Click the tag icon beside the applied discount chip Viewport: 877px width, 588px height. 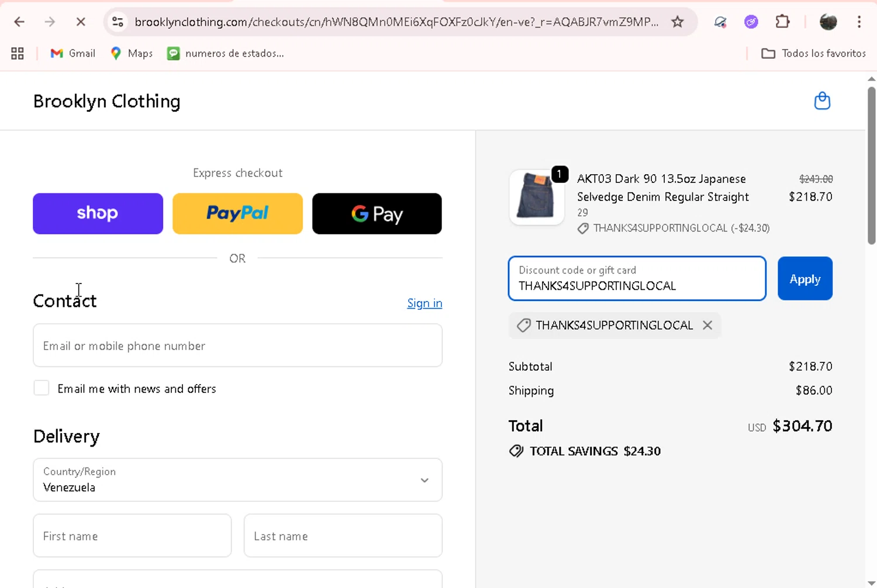tap(524, 325)
